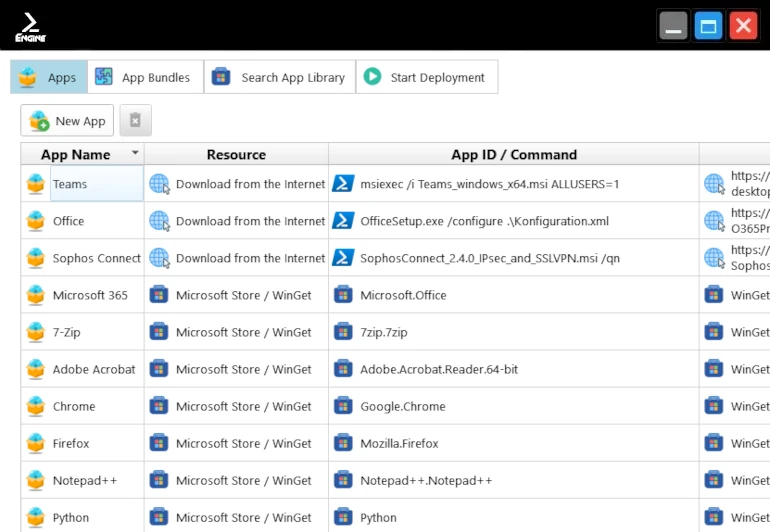Click globe icon in Teams Resource cell

point(160,184)
